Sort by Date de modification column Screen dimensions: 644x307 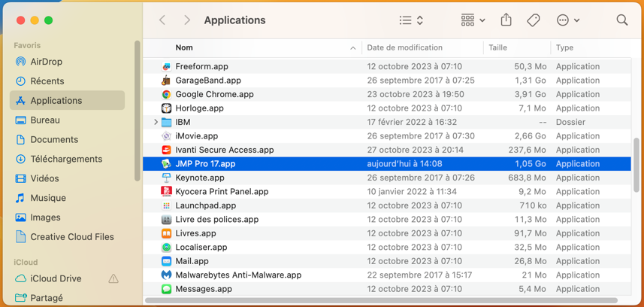404,47
